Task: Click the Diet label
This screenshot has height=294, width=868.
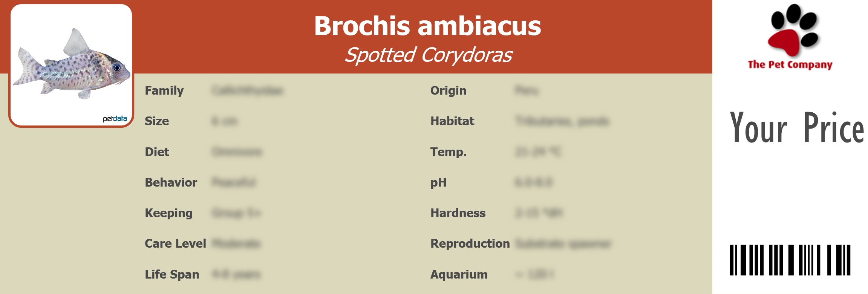Action: coord(157,152)
